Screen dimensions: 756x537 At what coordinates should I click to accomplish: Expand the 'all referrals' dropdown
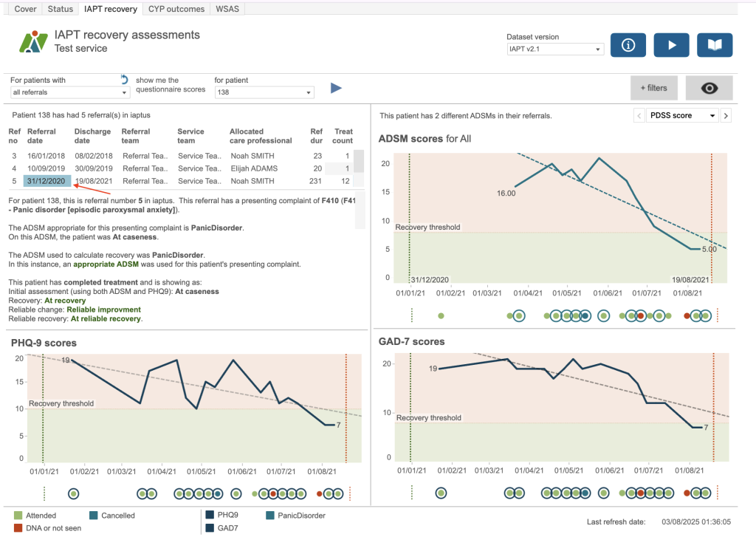[70, 92]
